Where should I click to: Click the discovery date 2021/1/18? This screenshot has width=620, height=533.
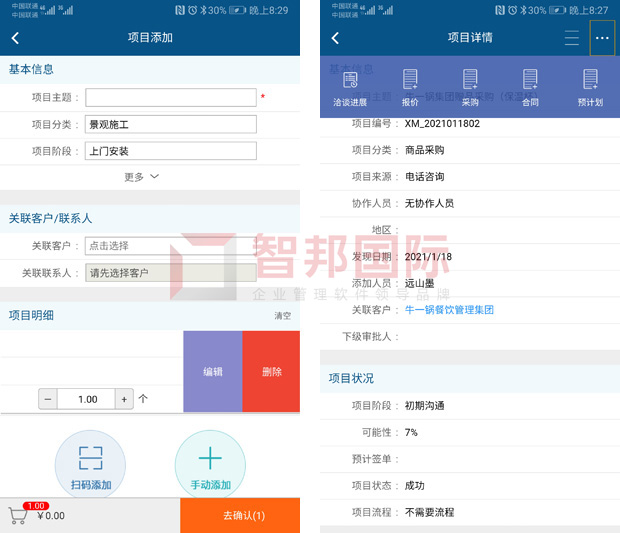tap(428, 257)
